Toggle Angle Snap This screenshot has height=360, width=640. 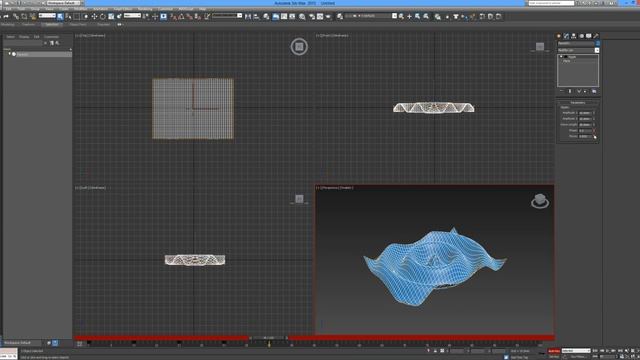(x=181, y=16)
